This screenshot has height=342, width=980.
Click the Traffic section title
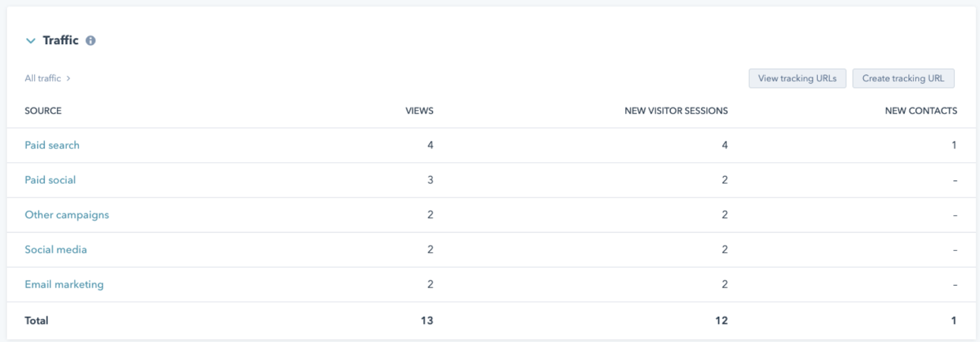tap(61, 40)
